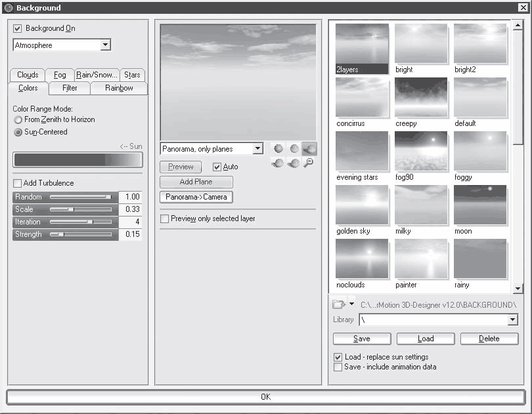Open the Atmosphere background type dropdown
Screen dimensions: 532x414
(x=105, y=45)
